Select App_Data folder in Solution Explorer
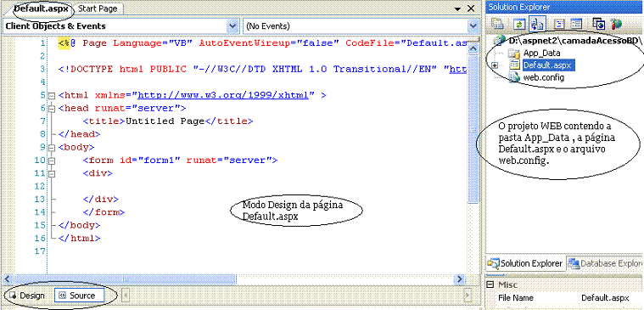 pyautogui.click(x=541, y=53)
